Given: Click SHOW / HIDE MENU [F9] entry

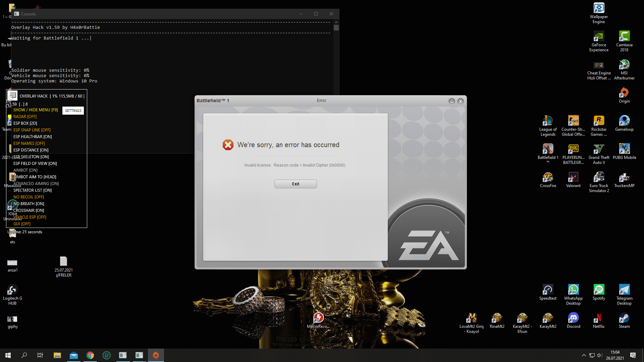Looking at the screenshot, I should tap(36, 110).
